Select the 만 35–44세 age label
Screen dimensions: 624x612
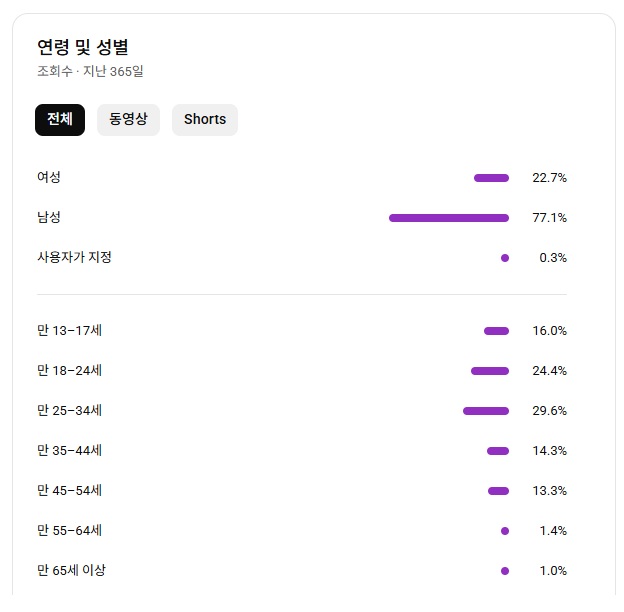pos(69,451)
